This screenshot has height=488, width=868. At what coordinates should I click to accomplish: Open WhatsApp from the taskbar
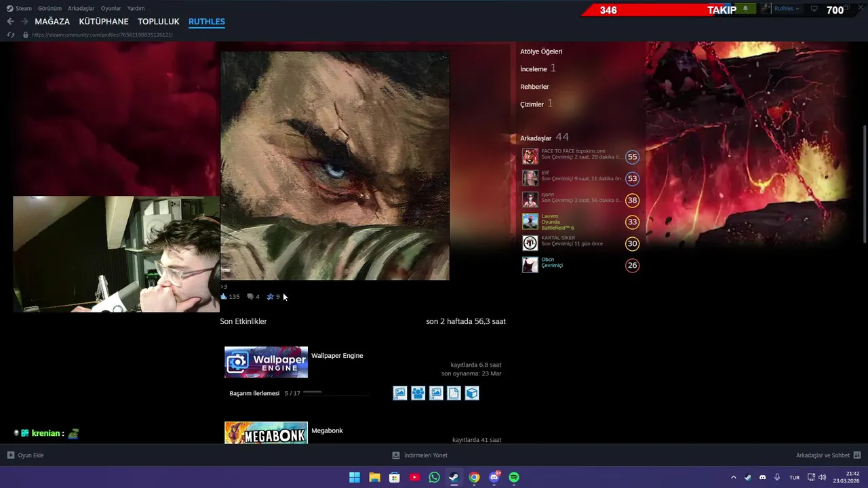tap(434, 477)
